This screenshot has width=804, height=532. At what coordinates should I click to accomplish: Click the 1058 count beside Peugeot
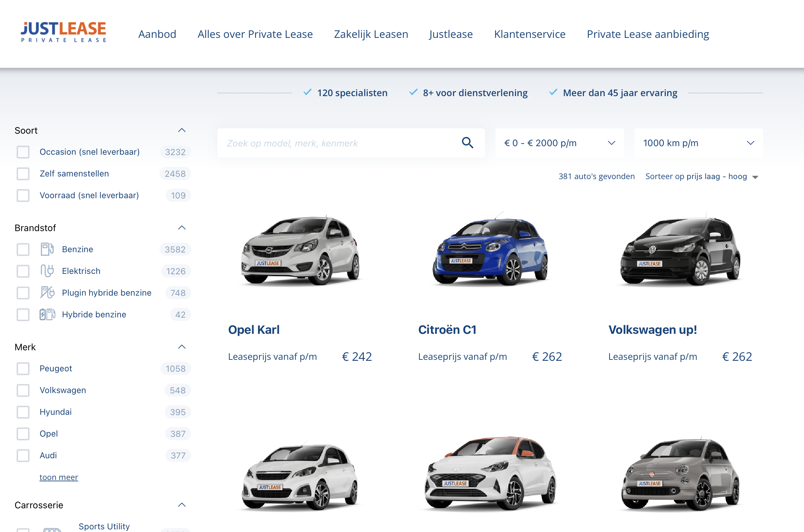click(176, 368)
